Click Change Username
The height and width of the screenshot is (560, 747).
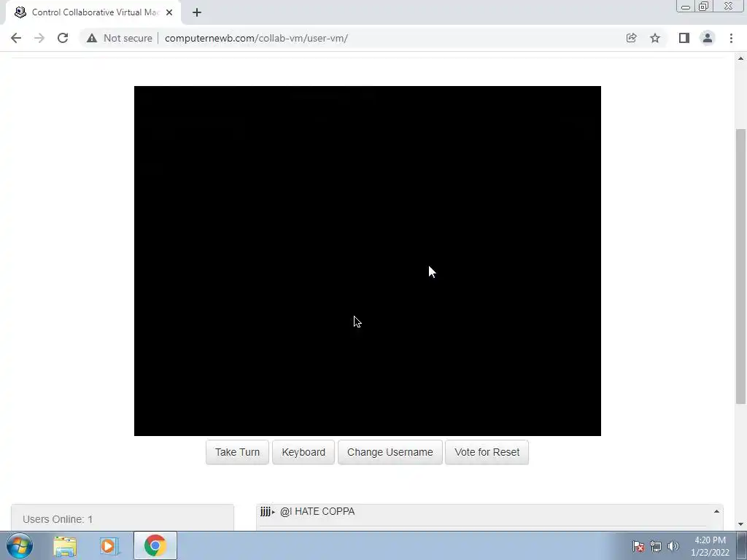click(390, 452)
